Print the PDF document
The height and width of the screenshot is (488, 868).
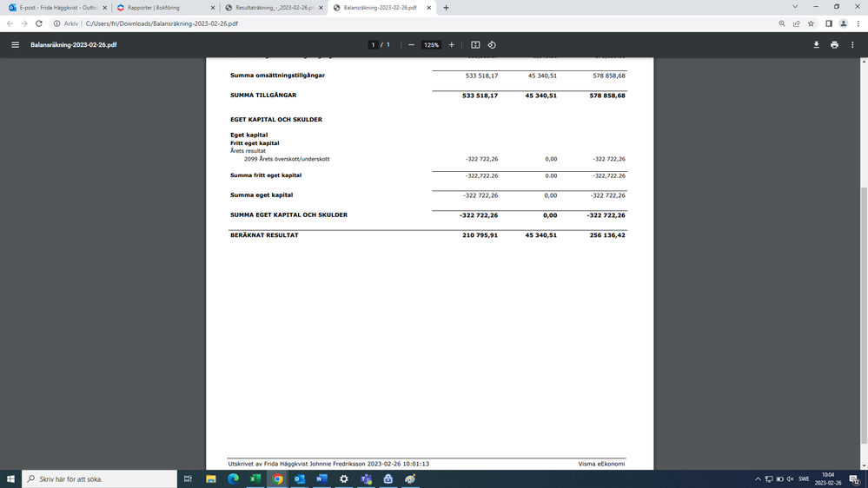tap(834, 44)
